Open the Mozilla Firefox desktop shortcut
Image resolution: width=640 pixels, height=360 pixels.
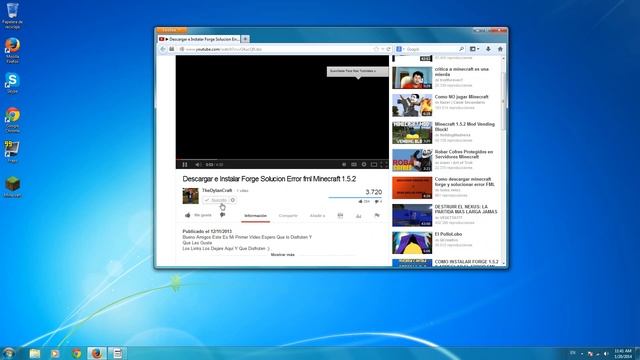pyautogui.click(x=12, y=50)
